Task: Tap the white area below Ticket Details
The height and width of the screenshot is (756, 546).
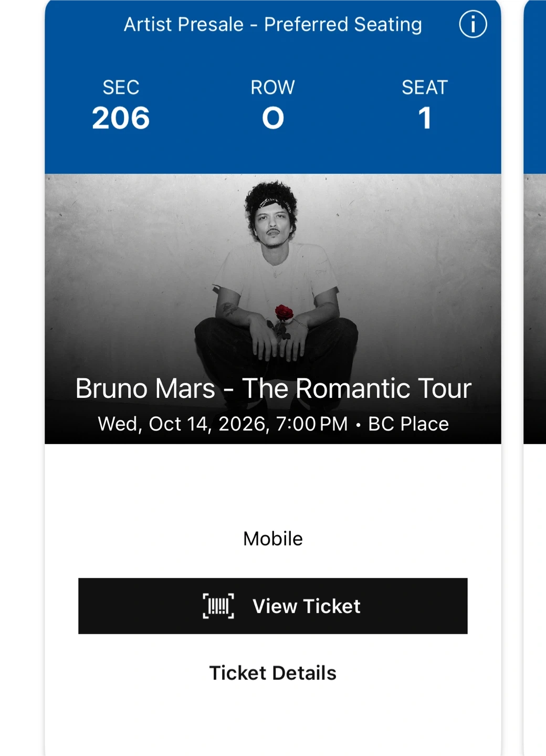Action: tap(272, 724)
